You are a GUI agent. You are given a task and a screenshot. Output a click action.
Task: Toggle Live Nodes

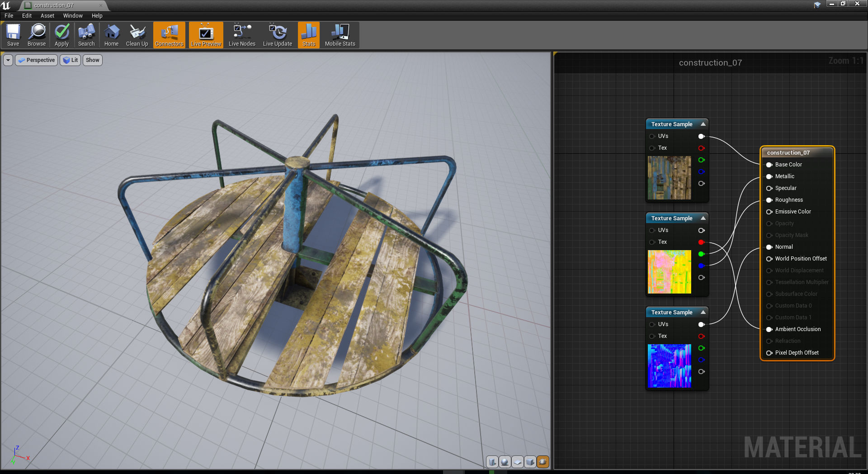[x=242, y=35]
